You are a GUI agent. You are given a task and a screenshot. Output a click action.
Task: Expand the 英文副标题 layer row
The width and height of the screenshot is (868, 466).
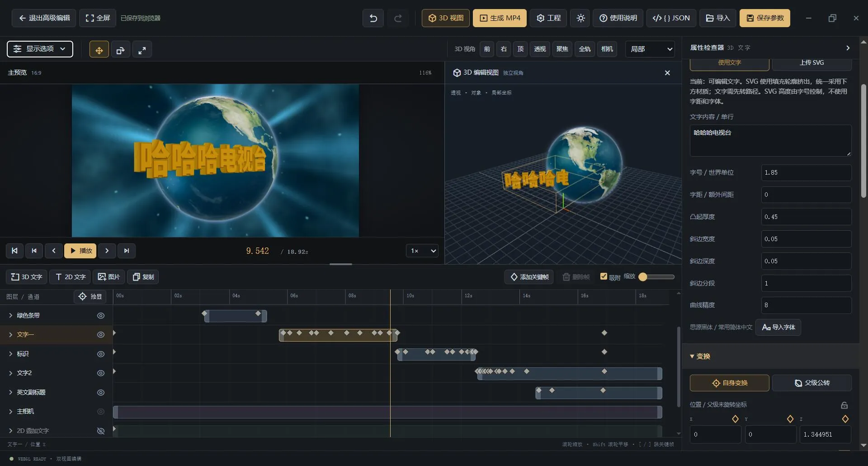click(x=10, y=392)
